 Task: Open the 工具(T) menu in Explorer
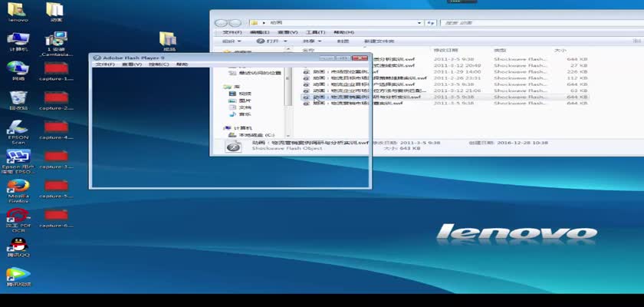pos(315,32)
